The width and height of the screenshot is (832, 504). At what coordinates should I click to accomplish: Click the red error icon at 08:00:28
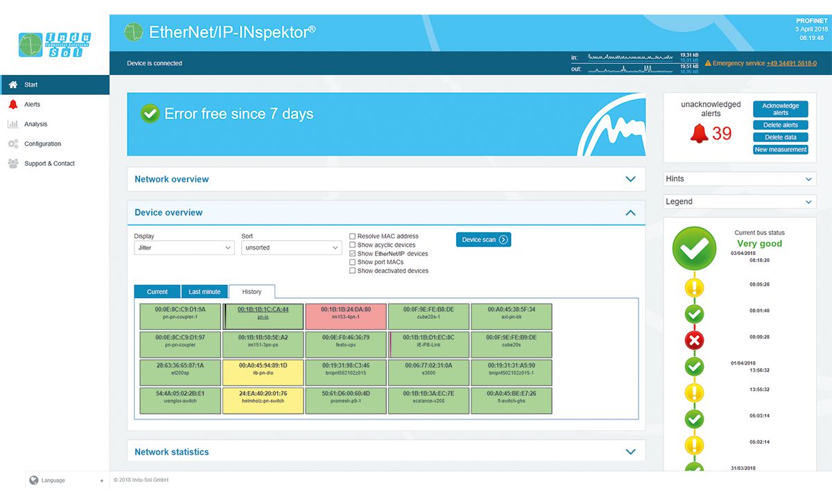tap(694, 340)
